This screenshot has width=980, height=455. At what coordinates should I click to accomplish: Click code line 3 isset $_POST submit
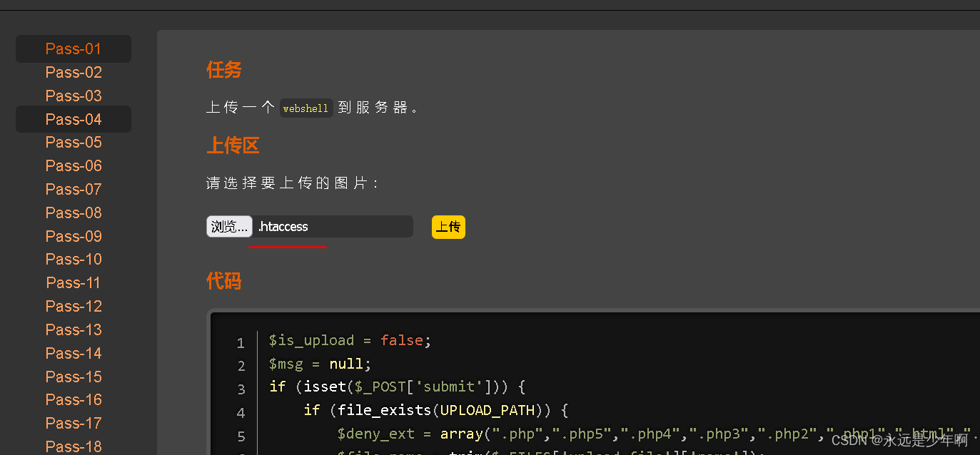coord(398,387)
